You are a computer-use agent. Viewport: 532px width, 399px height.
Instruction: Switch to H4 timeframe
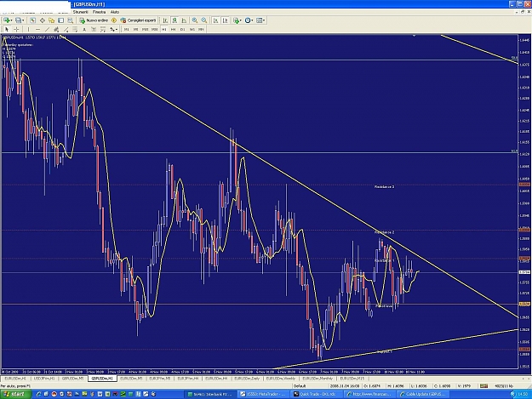[x=174, y=30]
